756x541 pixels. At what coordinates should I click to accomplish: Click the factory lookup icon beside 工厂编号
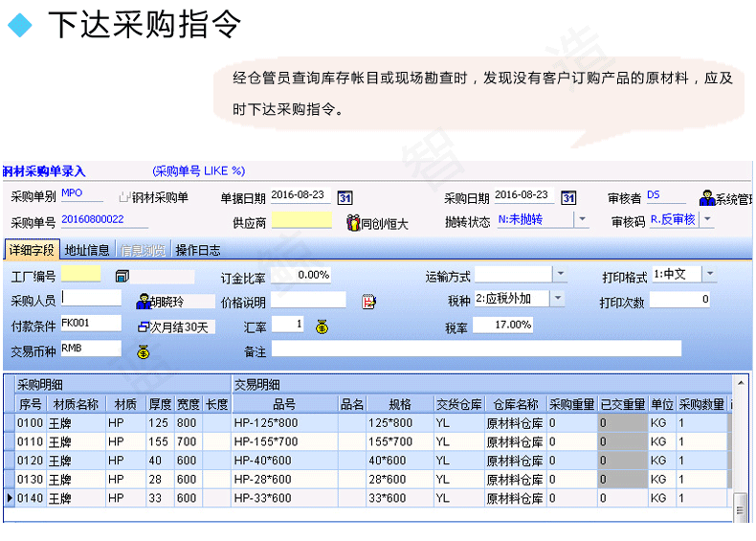point(122,277)
